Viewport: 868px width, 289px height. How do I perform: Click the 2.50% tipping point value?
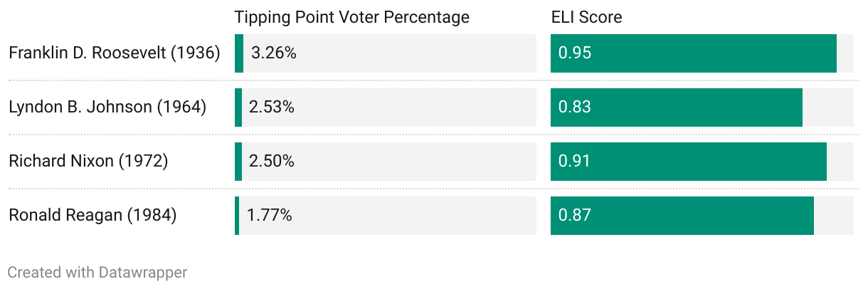(272, 162)
